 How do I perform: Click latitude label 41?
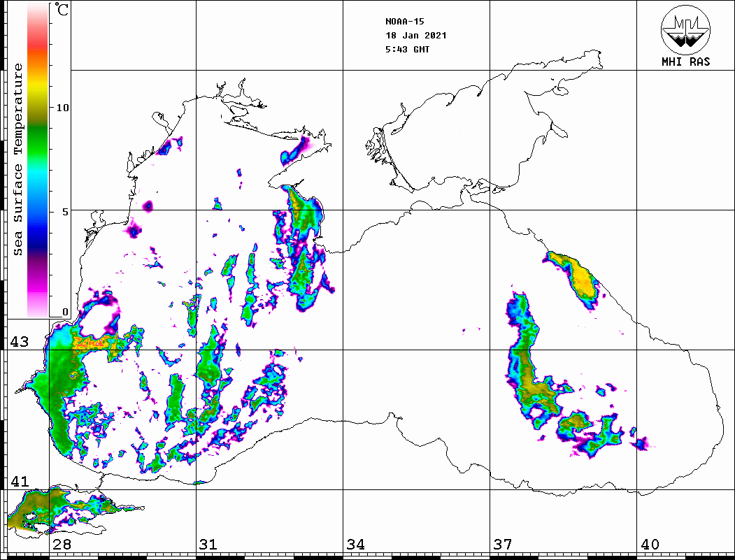[x=19, y=481]
